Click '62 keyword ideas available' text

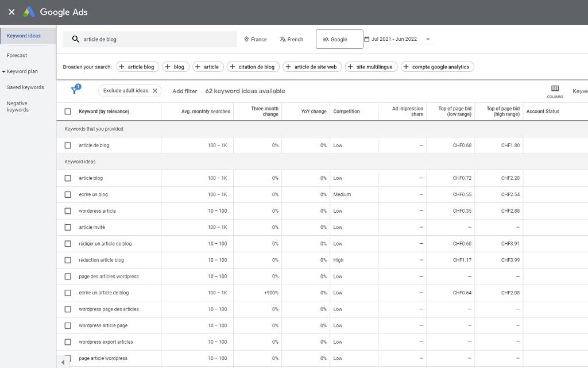[245, 91]
